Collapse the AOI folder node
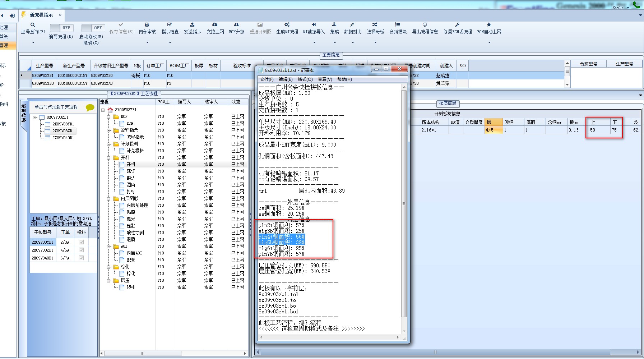Viewport: 644px width, 359px height. [109, 247]
